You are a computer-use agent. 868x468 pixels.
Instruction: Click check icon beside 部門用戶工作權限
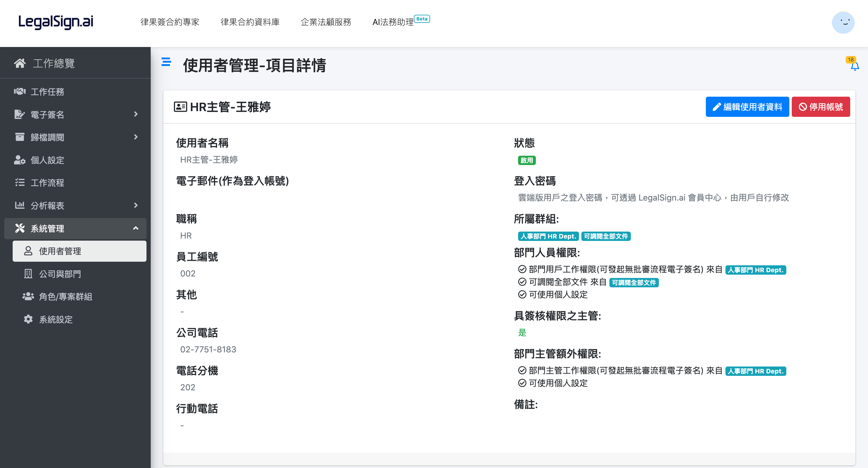(x=522, y=269)
